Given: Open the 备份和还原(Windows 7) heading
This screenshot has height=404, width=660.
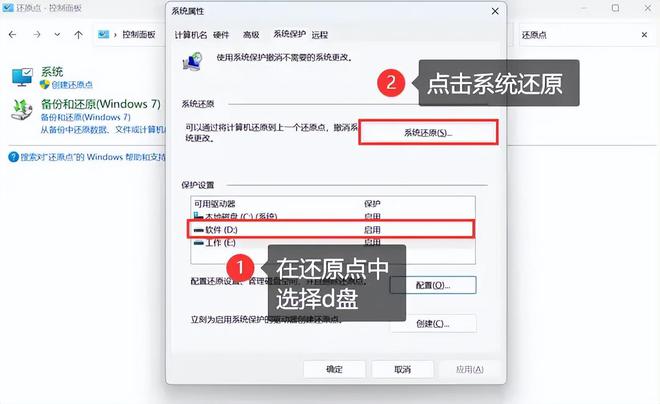Looking at the screenshot, I should 101,104.
